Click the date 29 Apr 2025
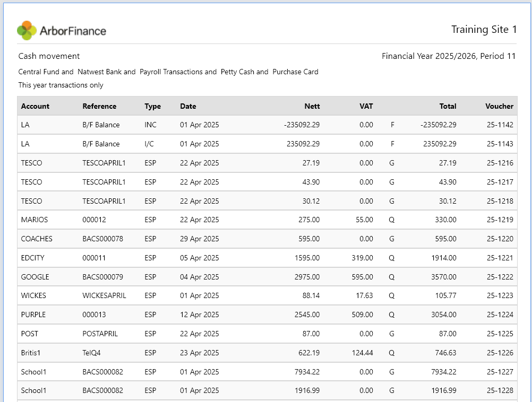The width and height of the screenshot is (532, 402). (200, 239)
